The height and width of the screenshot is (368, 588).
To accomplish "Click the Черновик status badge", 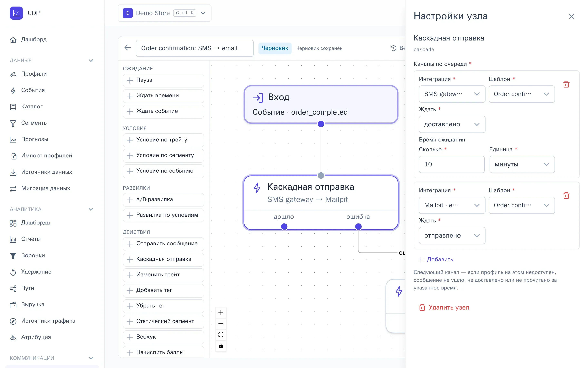I will click(x=275, y=48).
